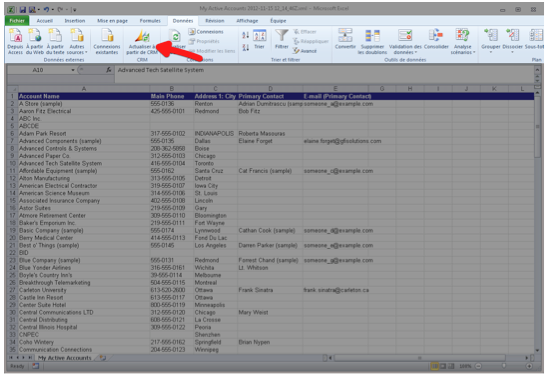Image resolution: width=550 pixels, height=377 pixels.
Task: Open Validation des données dropdown
Action: click(405, 42)
